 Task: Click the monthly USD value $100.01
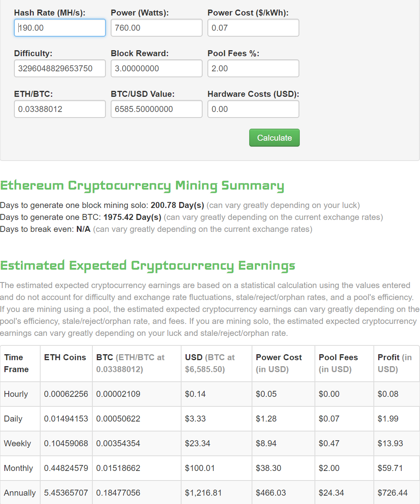(x=200, y=468)
